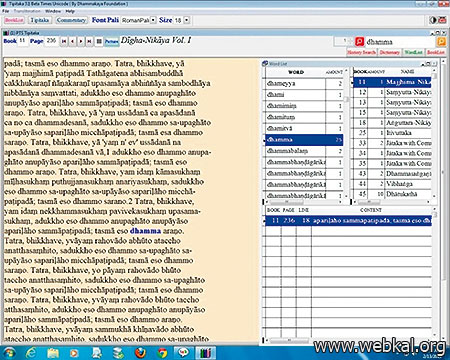Select book row 12 Samyutta-Nikaya
Viewport: 450px width, 360px height.
392,92
